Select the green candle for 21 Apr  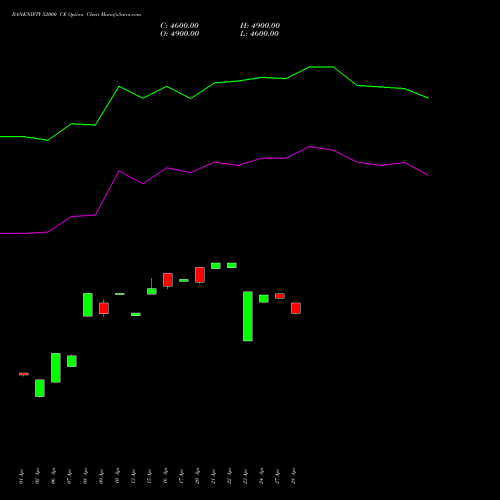[x=216, y=266]
